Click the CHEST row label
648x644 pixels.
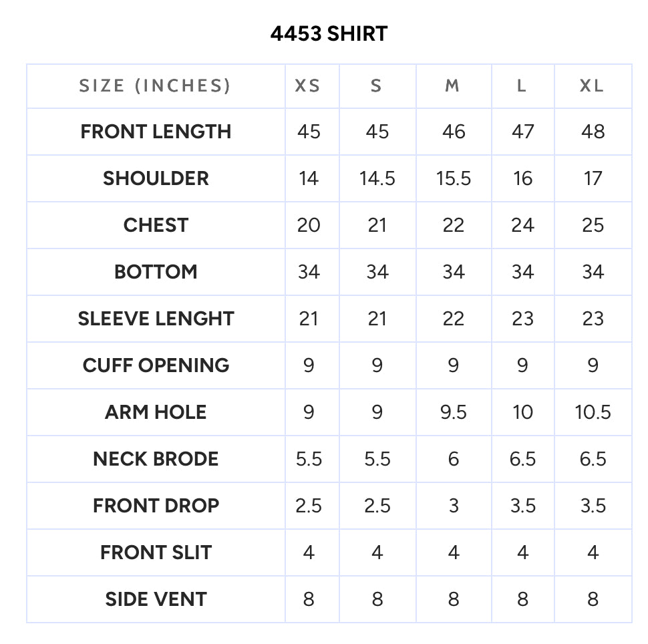156,225
